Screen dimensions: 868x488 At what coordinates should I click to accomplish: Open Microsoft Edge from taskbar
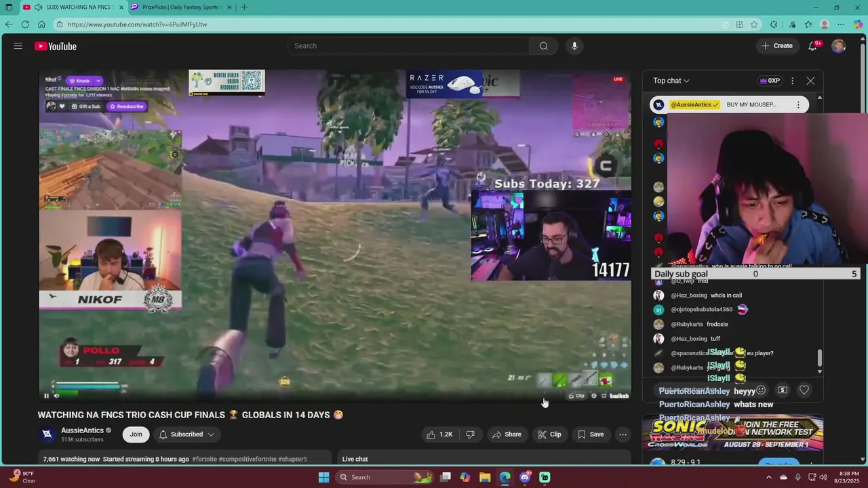click(505, 477)
